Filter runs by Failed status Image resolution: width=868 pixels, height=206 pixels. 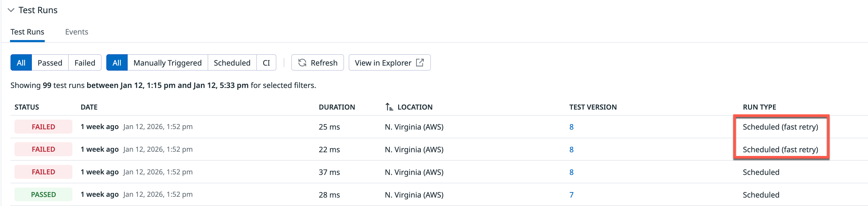tap(85, 63)
